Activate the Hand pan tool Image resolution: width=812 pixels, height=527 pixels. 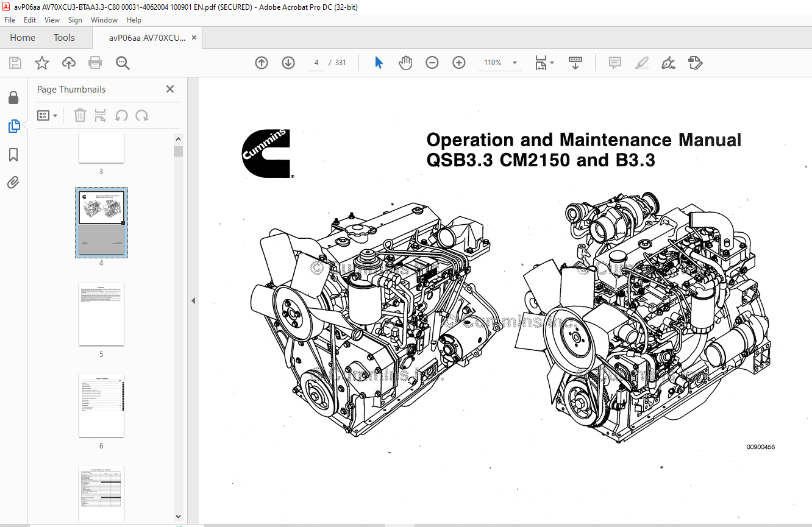pyautogui.click(x=405, y=63)
